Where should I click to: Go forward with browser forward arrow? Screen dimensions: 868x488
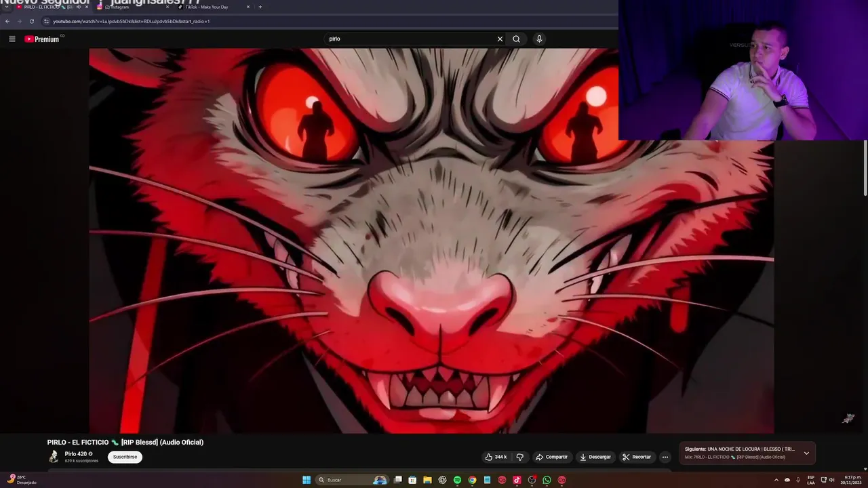(x=20, y=21)
